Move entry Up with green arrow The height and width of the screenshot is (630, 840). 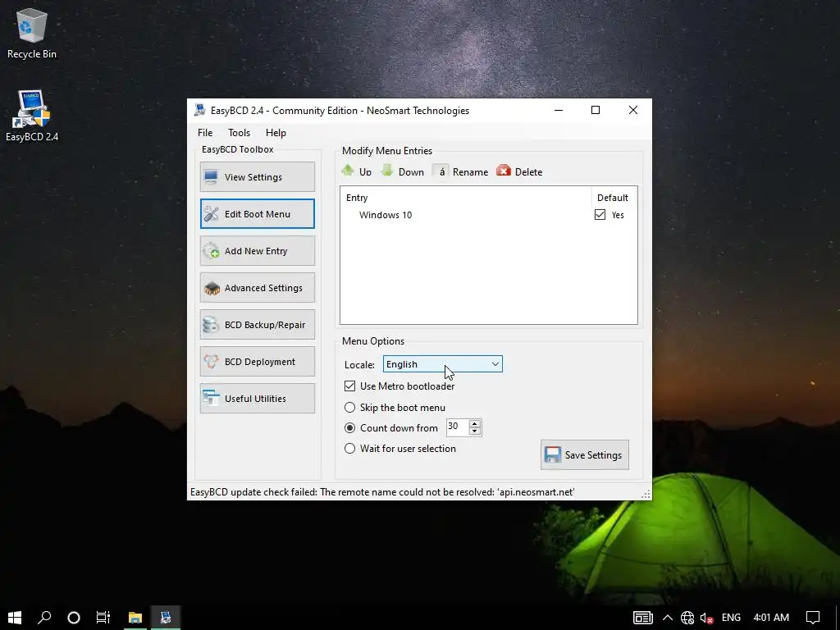click(357, 171)
